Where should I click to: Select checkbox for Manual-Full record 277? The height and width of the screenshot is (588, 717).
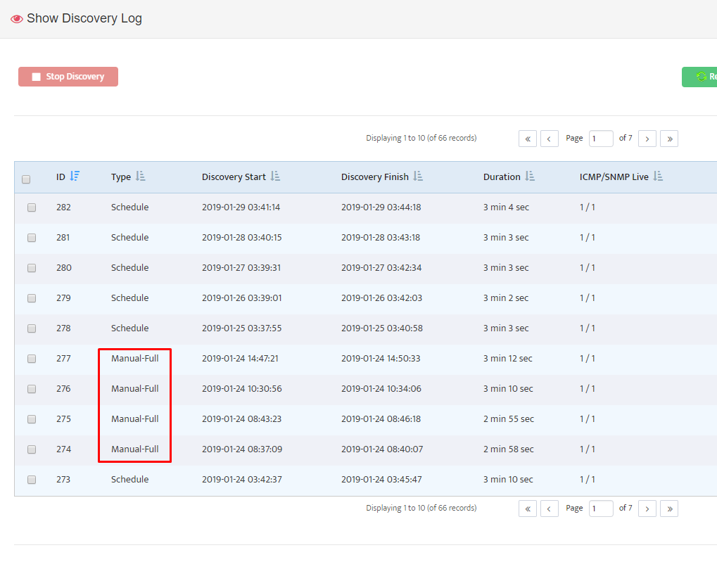[x=32, y=359]
